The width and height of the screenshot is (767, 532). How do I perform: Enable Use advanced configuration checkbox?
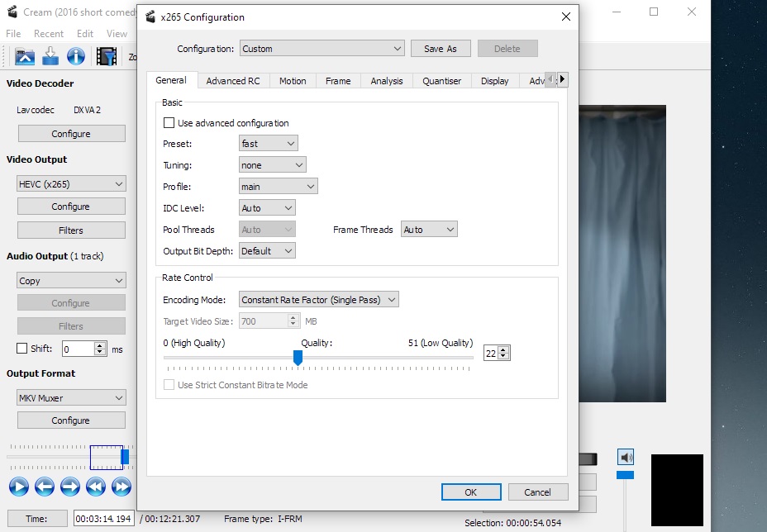[x=169, y=123]
